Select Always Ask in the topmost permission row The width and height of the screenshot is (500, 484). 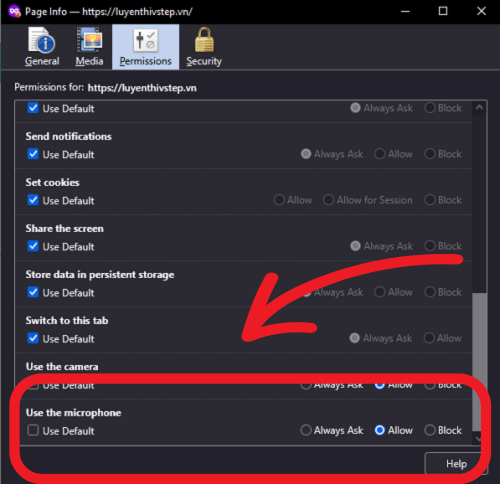[355, 108]
